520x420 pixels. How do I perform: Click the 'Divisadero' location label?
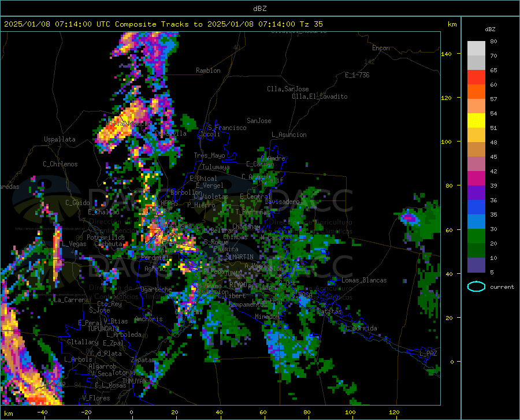[282, 202]
